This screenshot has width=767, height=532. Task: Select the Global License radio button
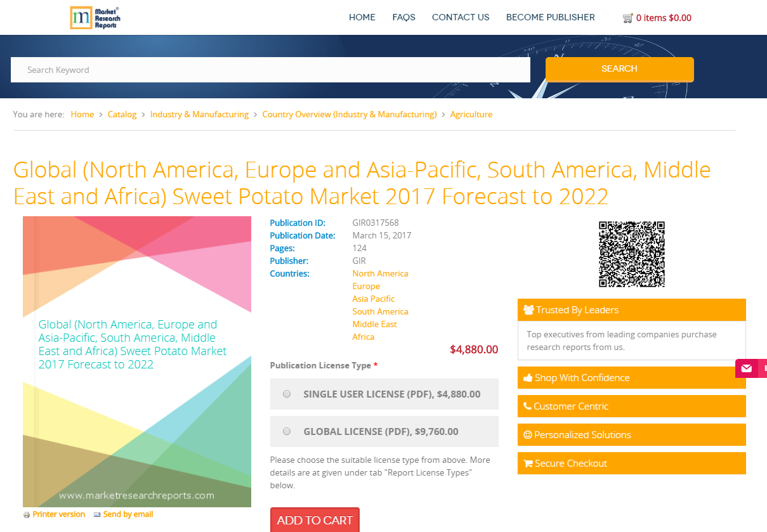coord(287,431)
